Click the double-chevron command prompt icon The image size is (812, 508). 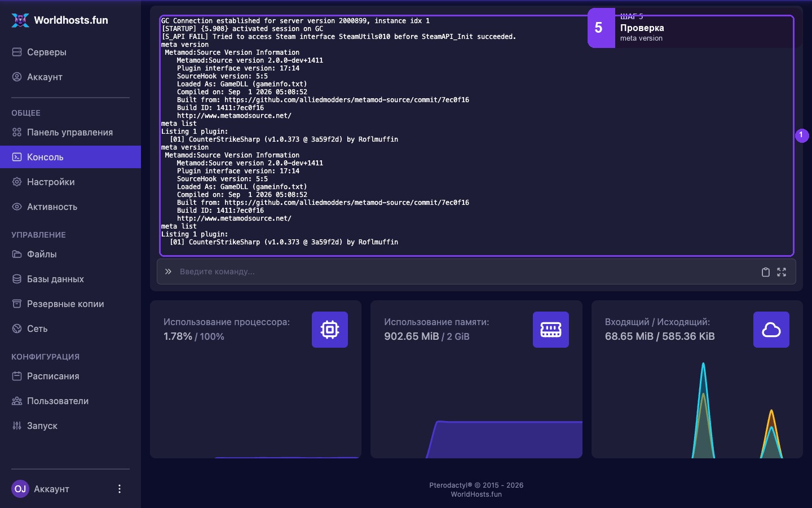(168, 271)
